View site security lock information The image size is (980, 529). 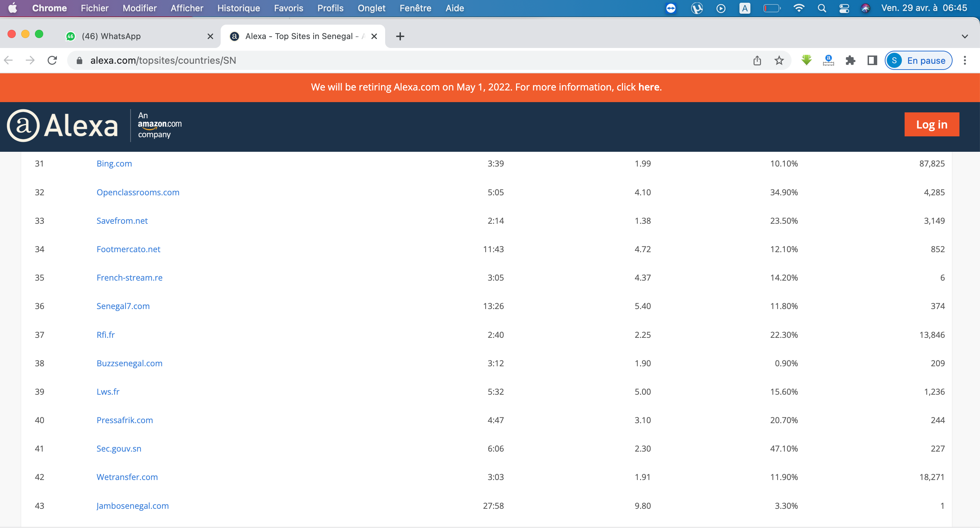79,60
